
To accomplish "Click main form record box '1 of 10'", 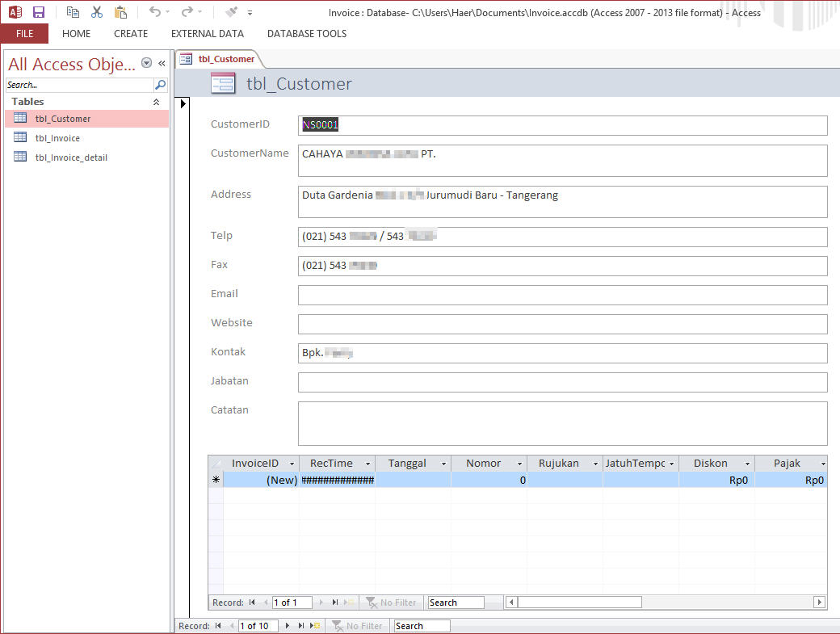I will click(x=258, y=625).
